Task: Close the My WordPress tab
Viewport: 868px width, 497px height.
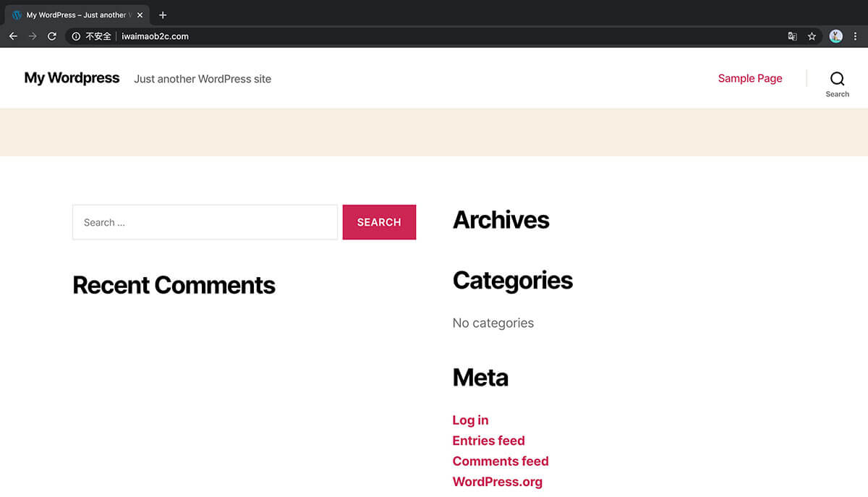Action: point(140,15)
